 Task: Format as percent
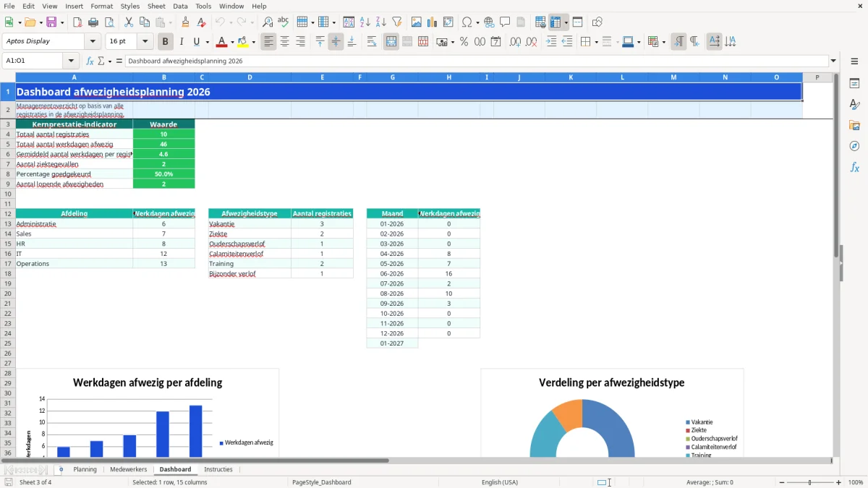point(464,42)
